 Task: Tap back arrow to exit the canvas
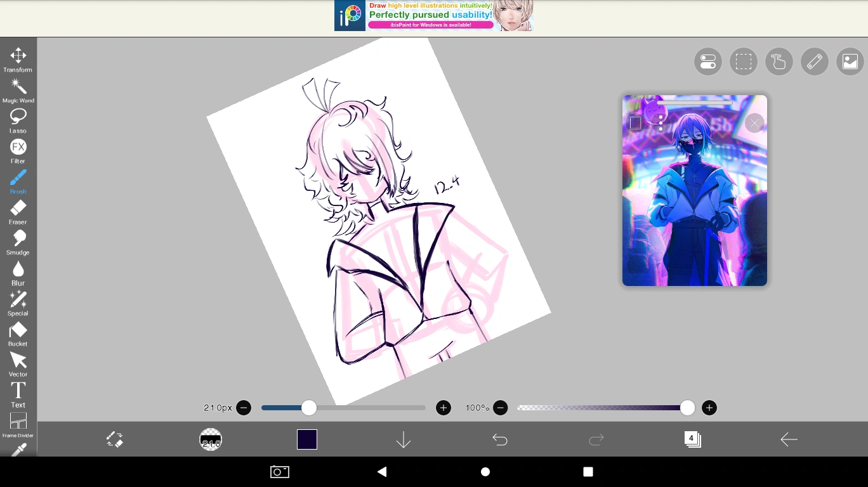[x=789, y=439]
